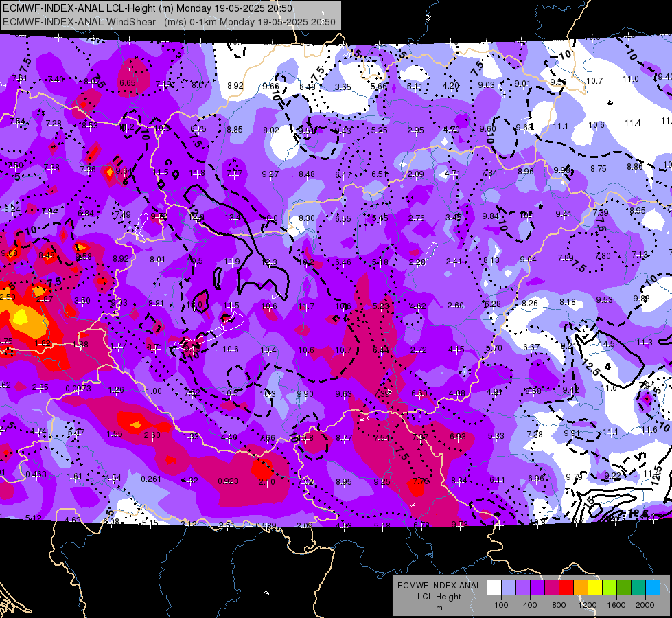The image size is (672, 618).
Task: Click the orange legend color swatch
Action: point(581,588)
